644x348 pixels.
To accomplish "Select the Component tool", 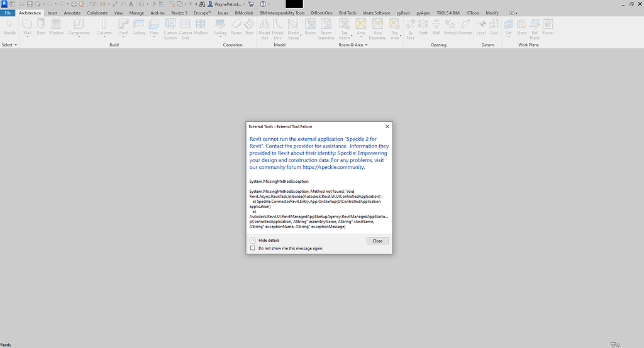I will pos(79,28).
